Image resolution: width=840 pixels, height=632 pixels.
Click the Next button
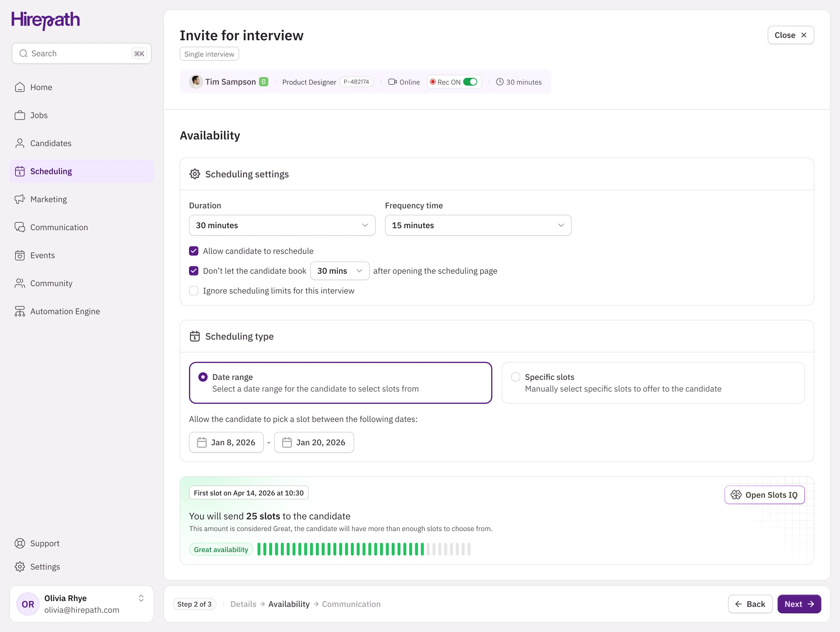799,604
